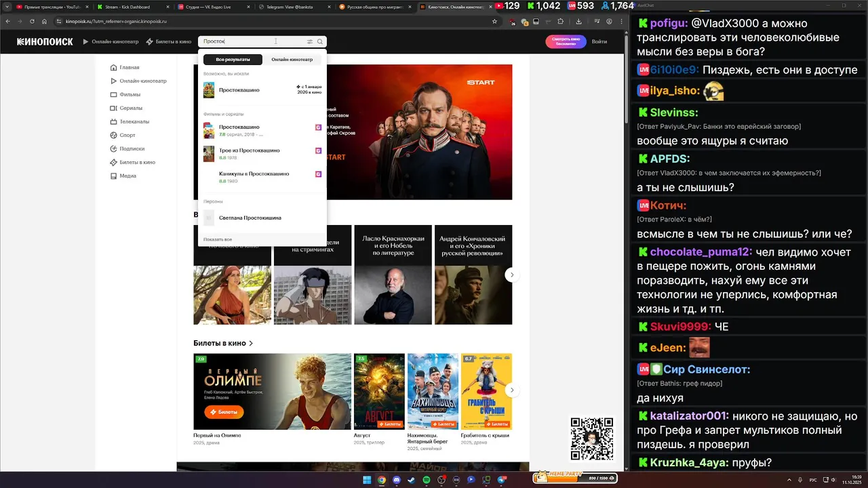Open the Кинопоиск logo home link

click(x=45, y=41)
